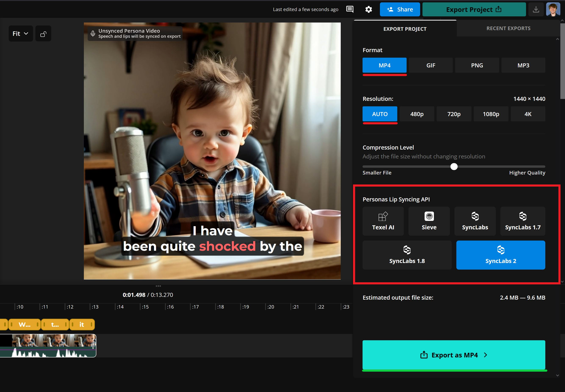This screenshot has height=392, width=565.
Task: Click the export panel scroll-down arrow
Action: [x=557, y=375]
